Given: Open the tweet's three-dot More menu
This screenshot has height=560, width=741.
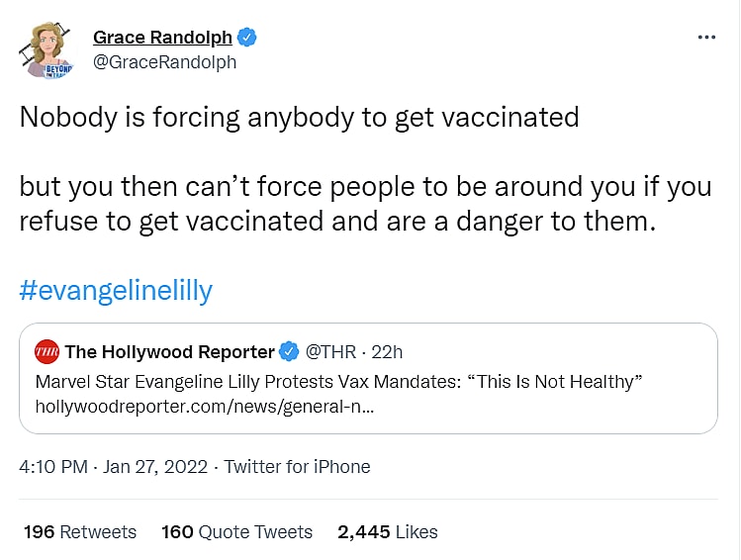Looking at the screenshot, I should (x=706, y=38).
